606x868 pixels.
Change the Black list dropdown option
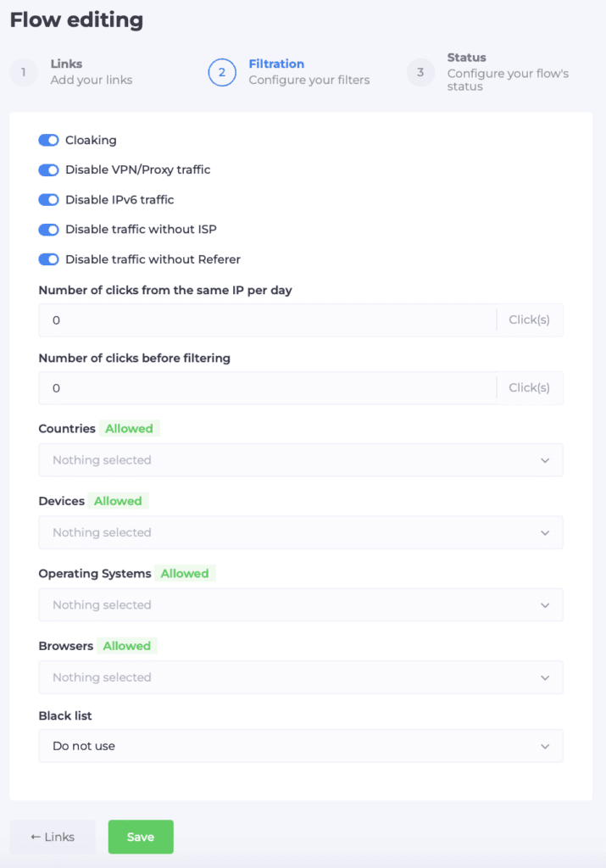(x=300, y=746)
